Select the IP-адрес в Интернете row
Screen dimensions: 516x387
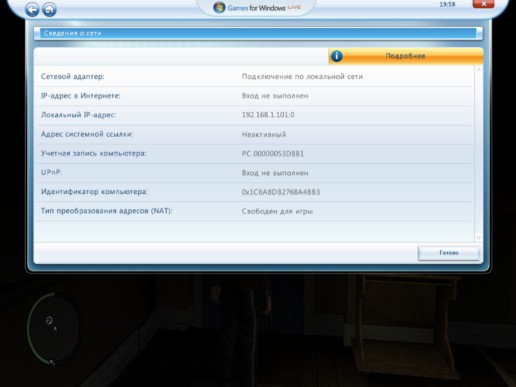(254, 96)
